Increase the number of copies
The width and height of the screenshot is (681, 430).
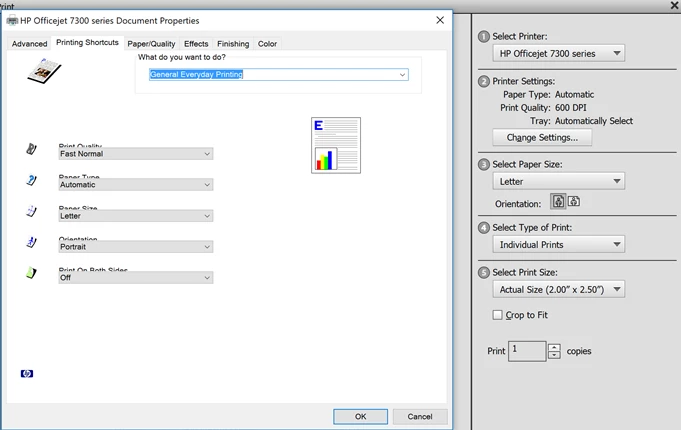pos(554,347)
